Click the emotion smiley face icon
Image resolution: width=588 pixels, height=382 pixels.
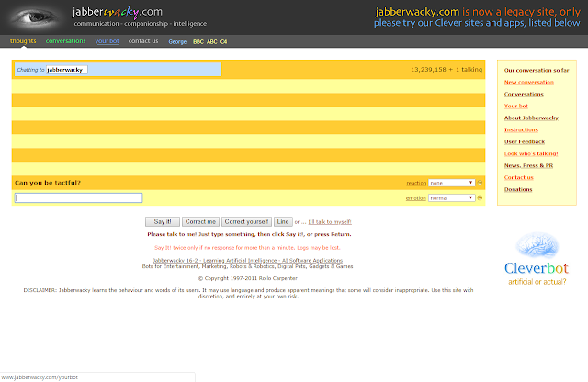(x=480, y=197)
